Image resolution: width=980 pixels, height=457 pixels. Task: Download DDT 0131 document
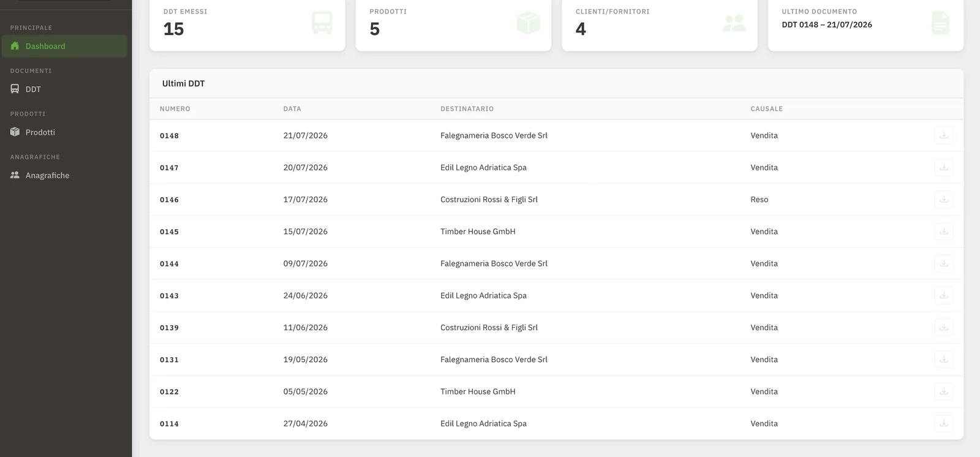[944, 360]
